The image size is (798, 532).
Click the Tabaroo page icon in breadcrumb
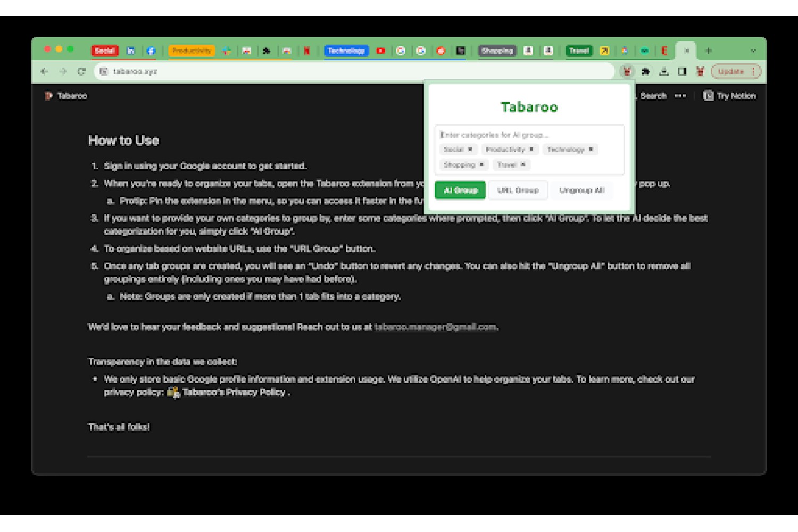pos(49,96)
